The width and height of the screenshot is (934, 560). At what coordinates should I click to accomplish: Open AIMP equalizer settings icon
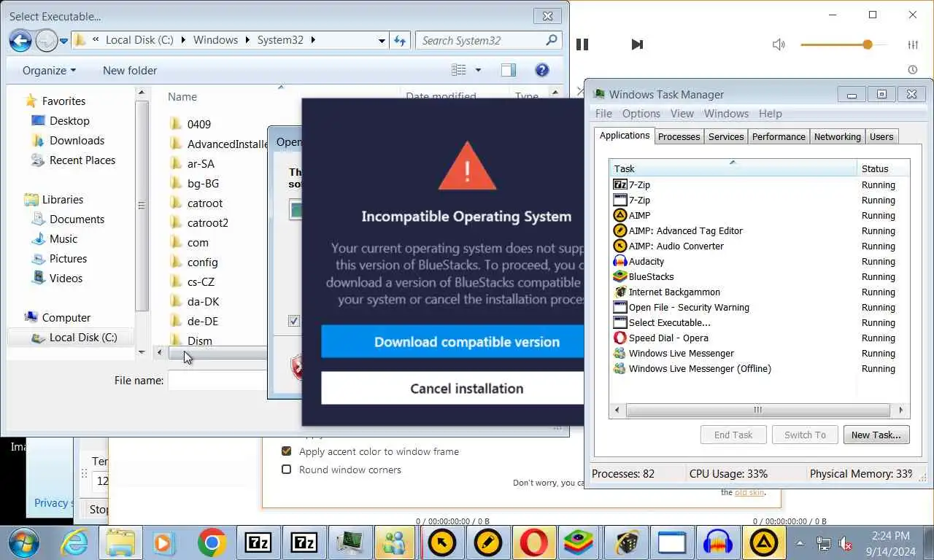tap(913, 44)
